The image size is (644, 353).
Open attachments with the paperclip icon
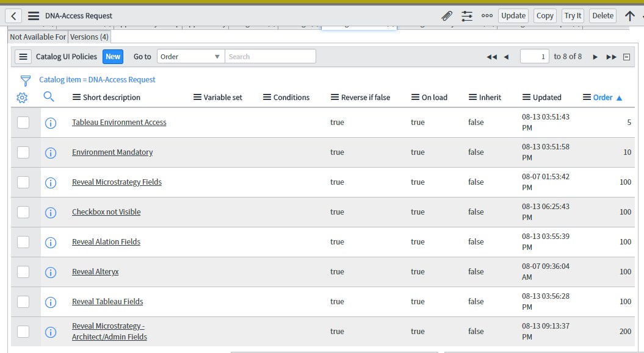tap(446, 16)
